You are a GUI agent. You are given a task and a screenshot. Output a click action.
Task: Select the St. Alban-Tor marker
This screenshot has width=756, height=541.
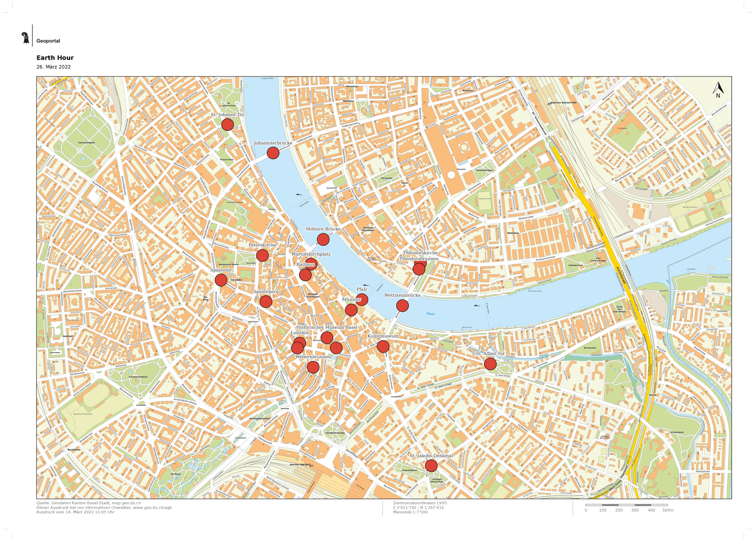pos(490,364)
